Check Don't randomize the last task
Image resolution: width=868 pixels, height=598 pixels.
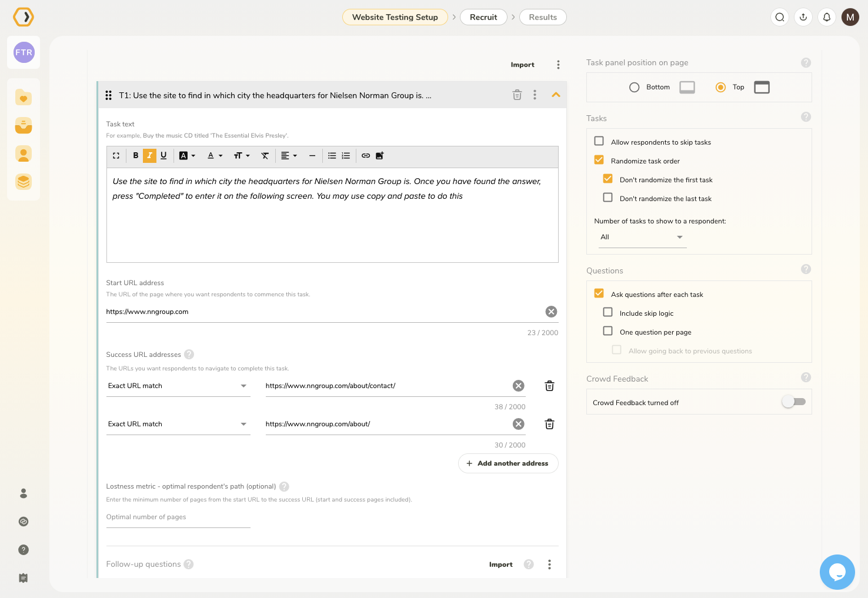pos(607,198)
